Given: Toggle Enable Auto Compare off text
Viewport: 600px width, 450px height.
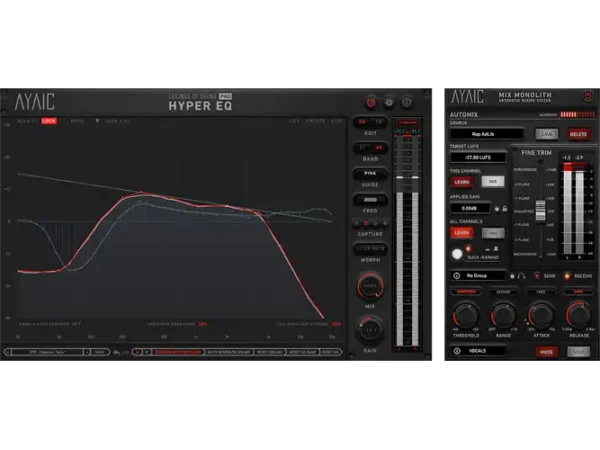Looking at the screenshot, I should point(50,324).
